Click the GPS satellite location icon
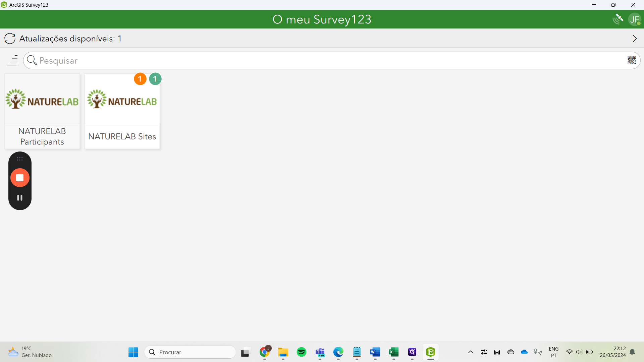Screen dimensions: 644x362 pyautogui.click(x=618, y=19)
